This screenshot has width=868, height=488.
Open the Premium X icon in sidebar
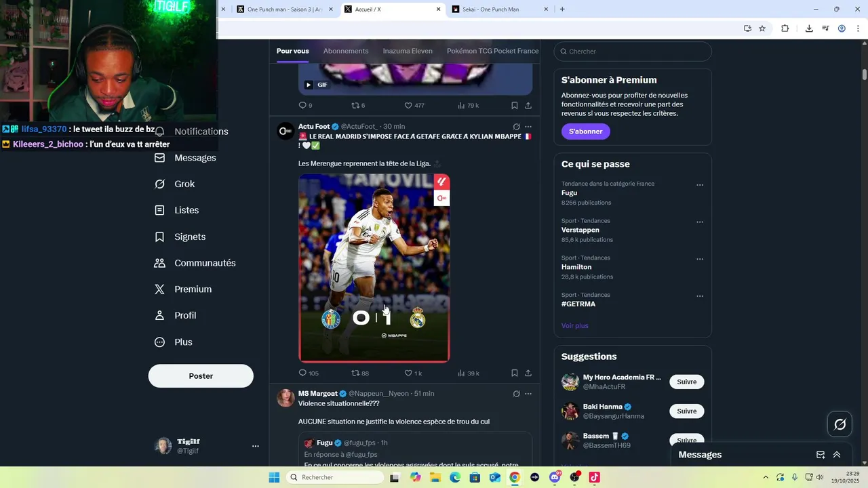[x=159, y=289]
